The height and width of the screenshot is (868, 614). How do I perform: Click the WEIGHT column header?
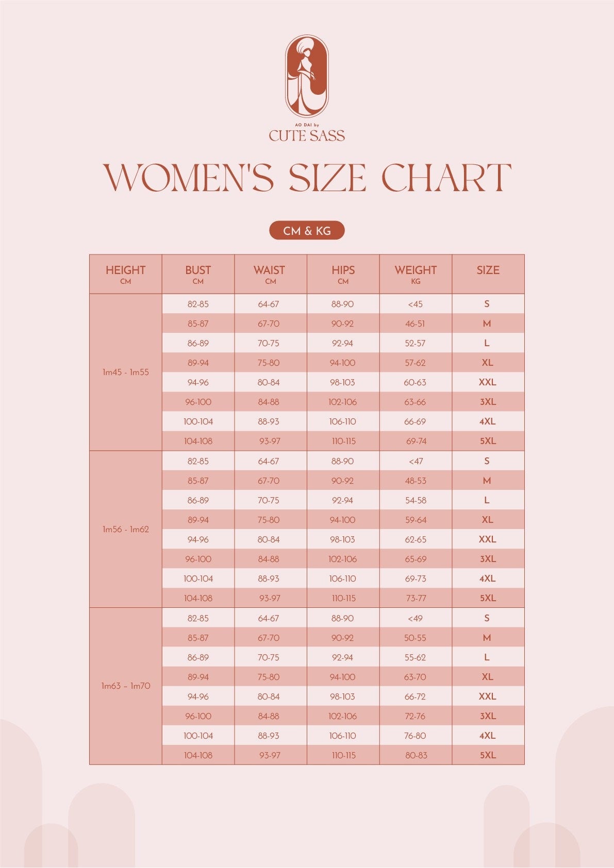tap(416, 274)
